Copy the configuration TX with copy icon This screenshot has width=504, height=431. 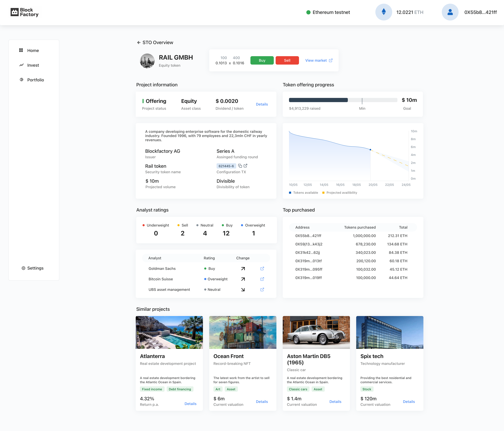[240, 166]
